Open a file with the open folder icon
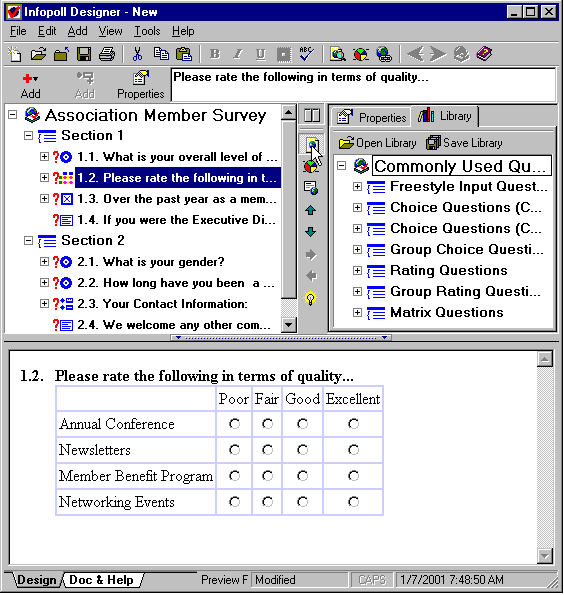Screen dimensions: 564x595 [38, 54]
